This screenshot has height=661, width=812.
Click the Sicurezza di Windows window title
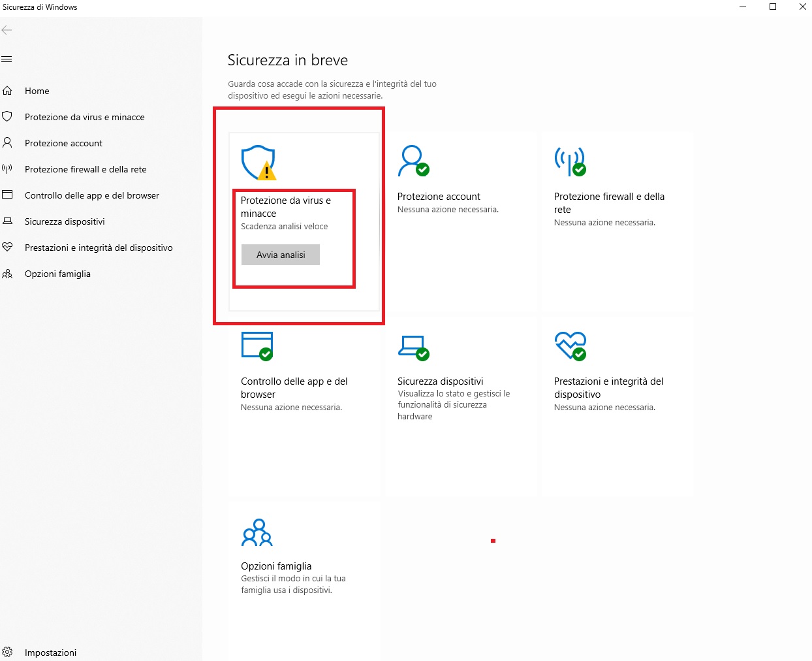pos(40,7)
